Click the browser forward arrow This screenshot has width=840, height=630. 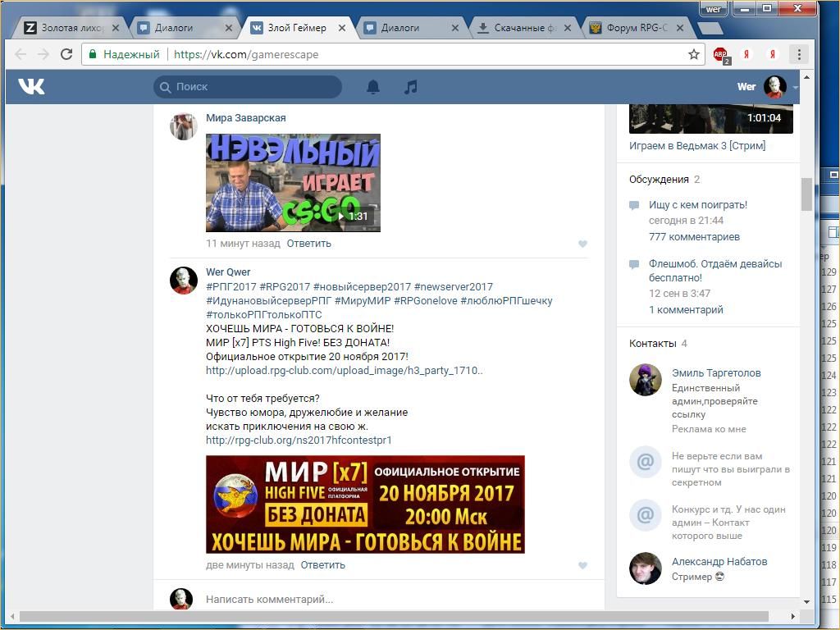(x=43, y=54)
